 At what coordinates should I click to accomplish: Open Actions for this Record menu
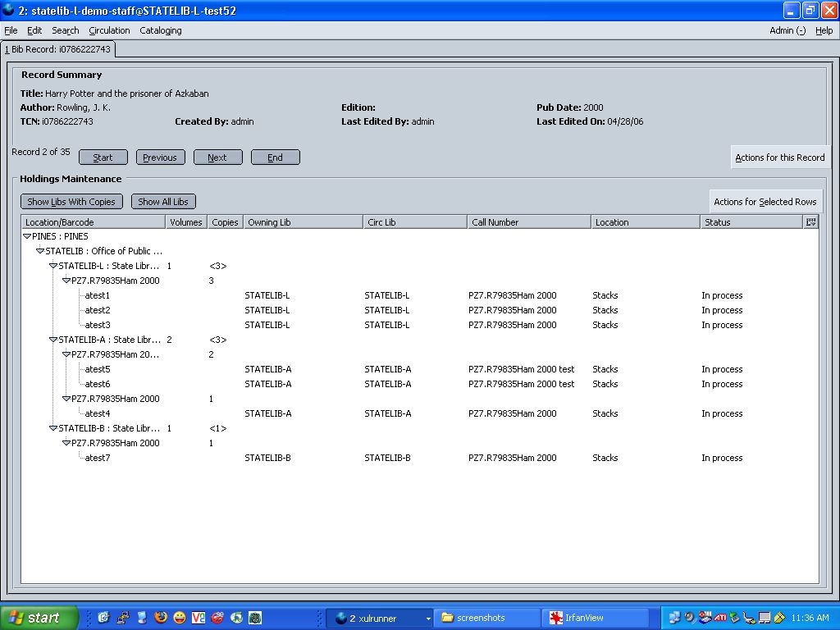pyautogui.click(x=779, y=157)
